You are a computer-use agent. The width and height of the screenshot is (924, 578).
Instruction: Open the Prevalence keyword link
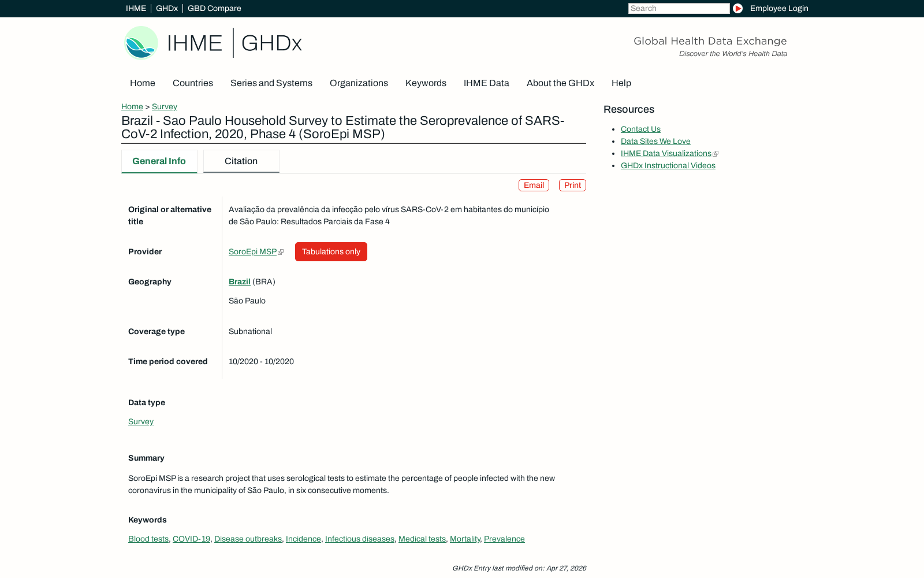click(x=504, y=539)
